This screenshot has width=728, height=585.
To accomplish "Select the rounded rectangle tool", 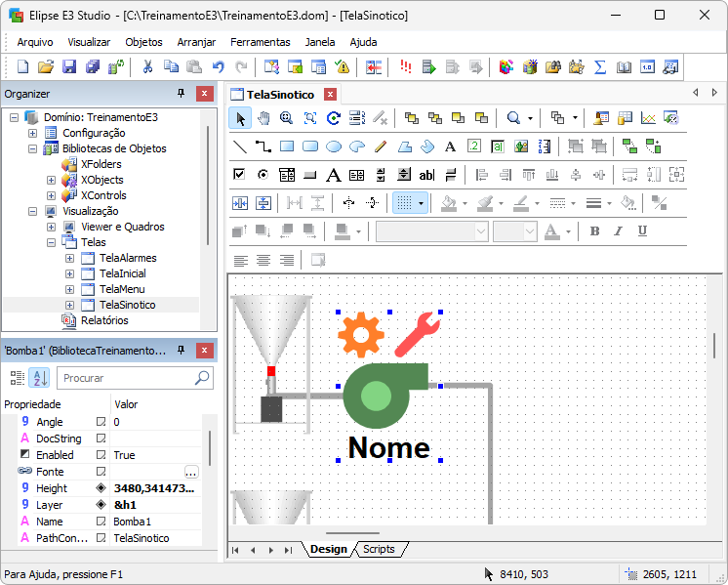I will pos(310,146).
